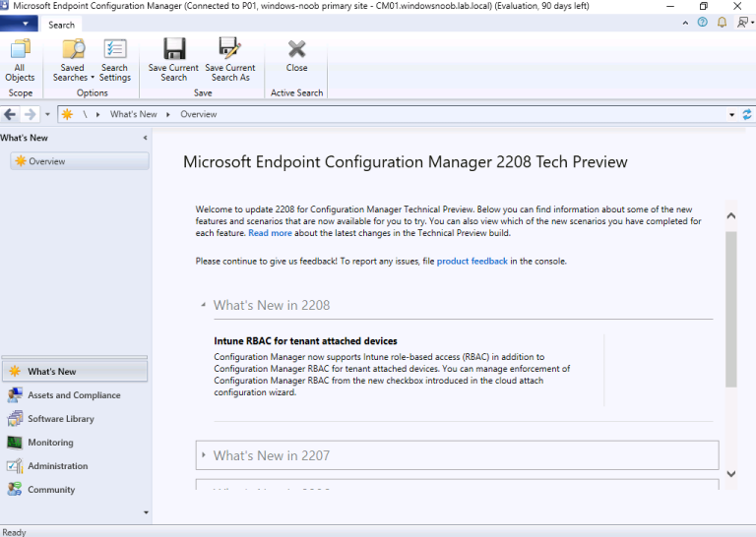Close the active search
756x537 pixels.
296,56
